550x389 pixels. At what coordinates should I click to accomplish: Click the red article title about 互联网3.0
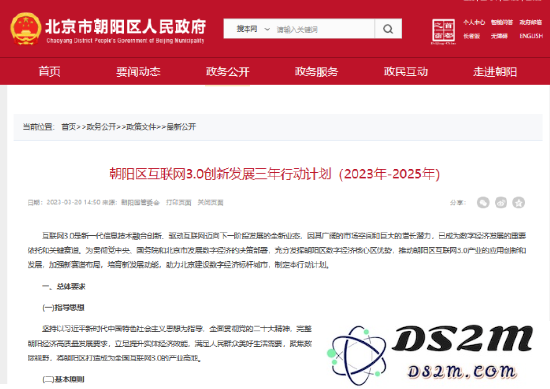point(275,174)
